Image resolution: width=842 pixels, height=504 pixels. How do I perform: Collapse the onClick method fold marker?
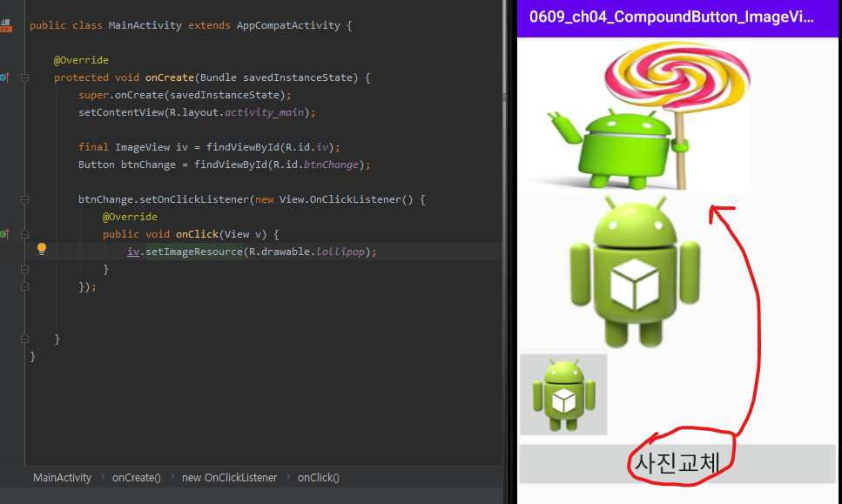click(x=24, y=234)
